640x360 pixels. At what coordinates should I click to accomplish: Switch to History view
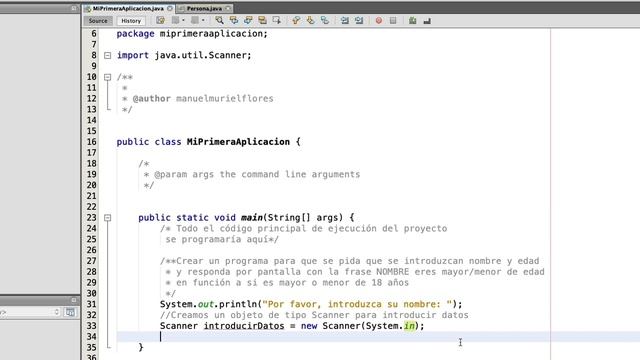click(x=131, y=21)
